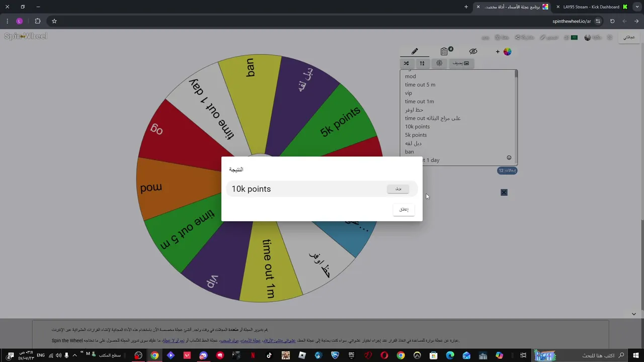Open the notification center icon
The image size is (644, 362).
pos(10,355)
